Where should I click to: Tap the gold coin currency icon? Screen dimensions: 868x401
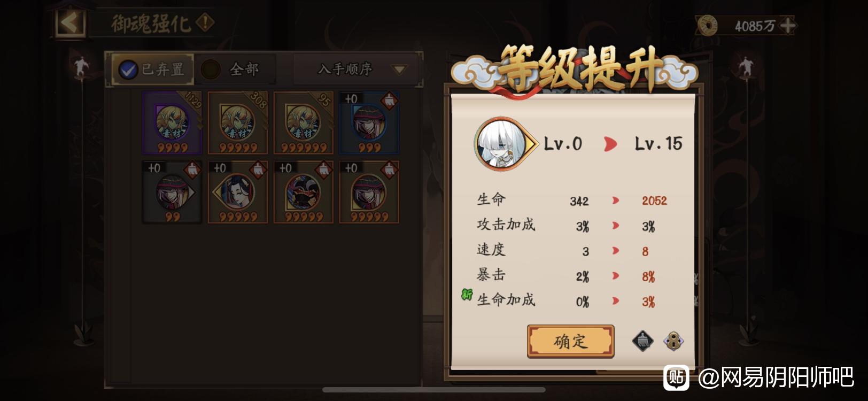pos(708,25)
